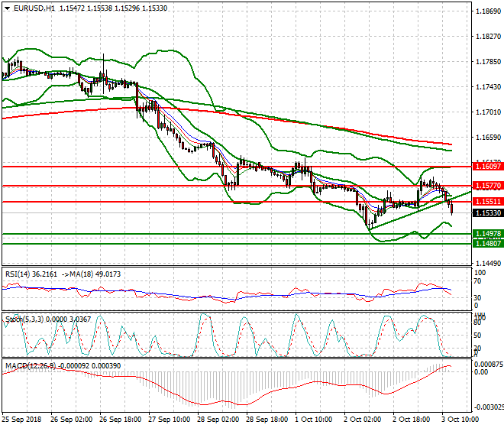This screenshot has width=504, height=428.
Task: Click the 2 Oct 18:00 time axis label
Action: (x=411, y=420)
